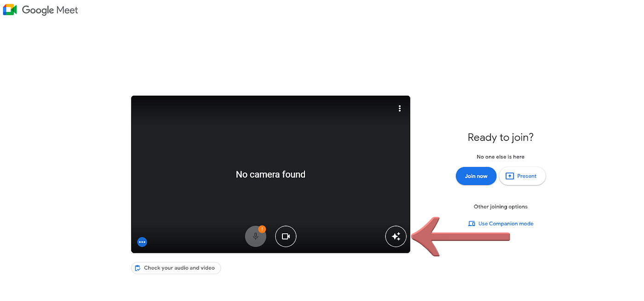Viewport: 644px width, 301px height.
Task: Click the camera button in the preview
Action: click(286, 236)
